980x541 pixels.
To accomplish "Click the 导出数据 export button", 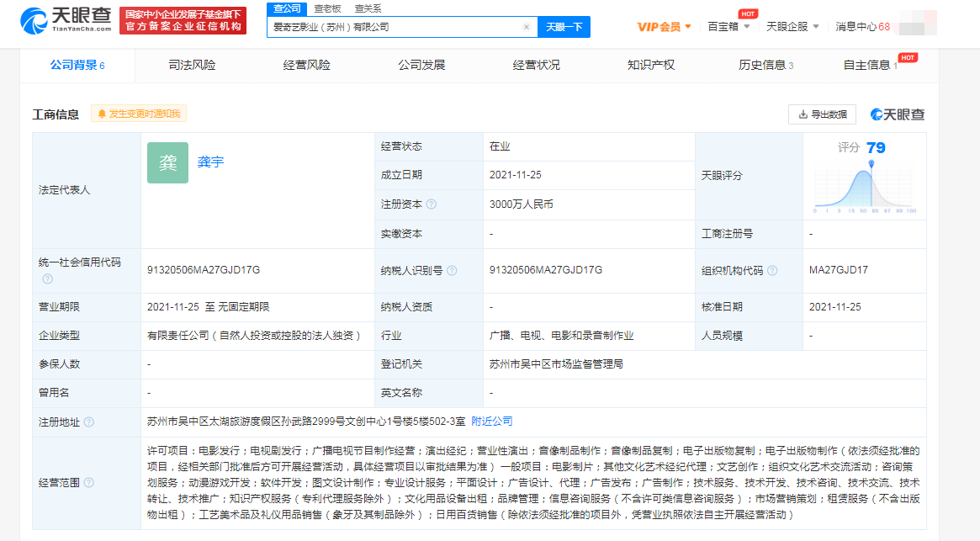I will [822, 114].
